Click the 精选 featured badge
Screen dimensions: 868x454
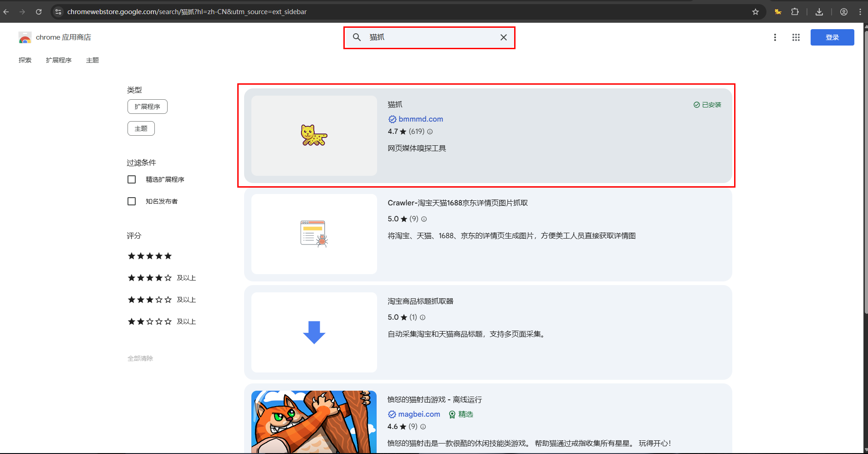coord(461,414)
